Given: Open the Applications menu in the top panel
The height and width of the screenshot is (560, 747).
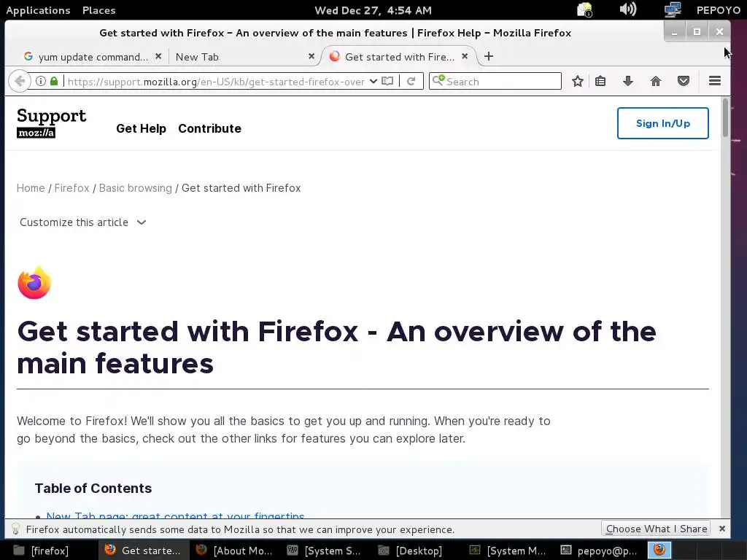Looking at the screenshot, I should 38,10.
